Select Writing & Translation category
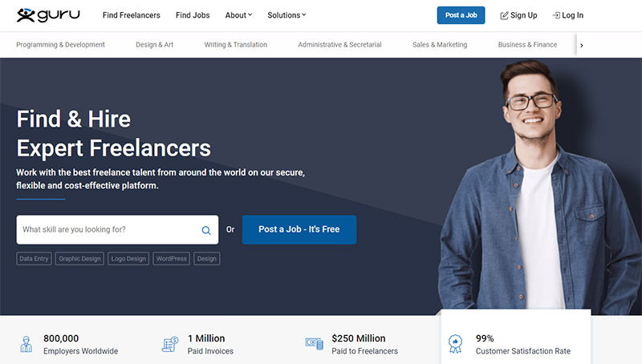Screen dimensions: 642x364 point(235,45)
